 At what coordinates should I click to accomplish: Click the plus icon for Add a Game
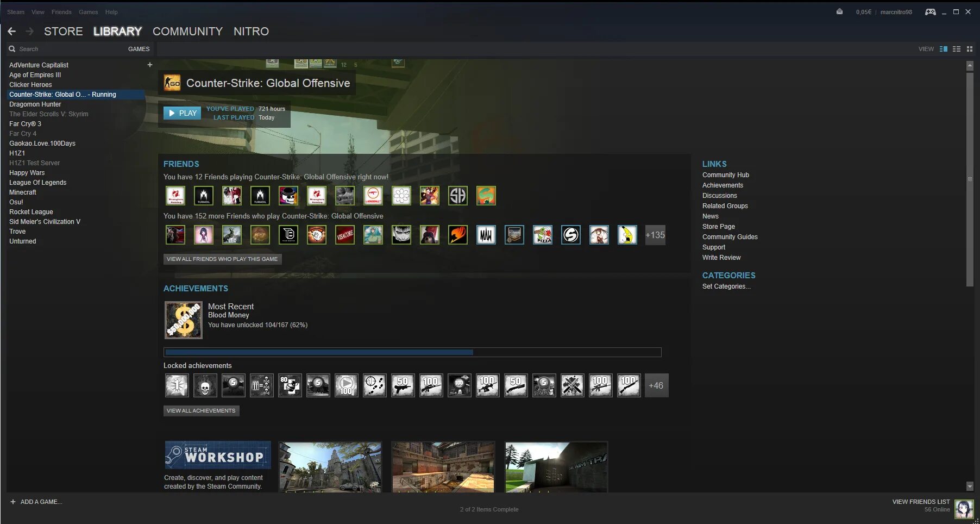[x=13, y=502]
